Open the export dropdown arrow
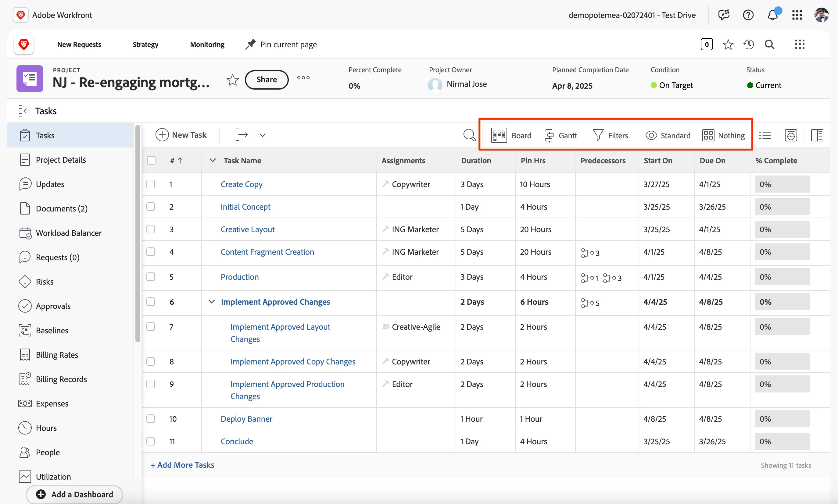The image size is (838, 504). click(262, 135)
